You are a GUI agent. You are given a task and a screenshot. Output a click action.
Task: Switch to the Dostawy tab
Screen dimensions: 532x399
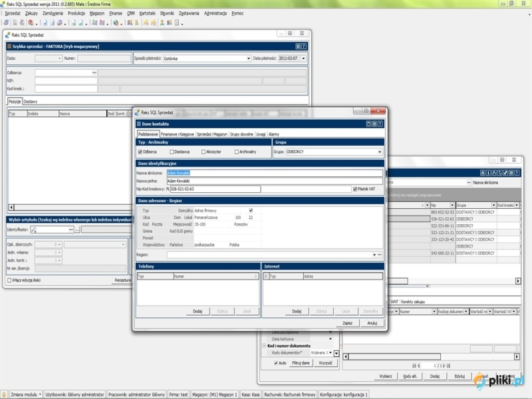tap(31, 102)
